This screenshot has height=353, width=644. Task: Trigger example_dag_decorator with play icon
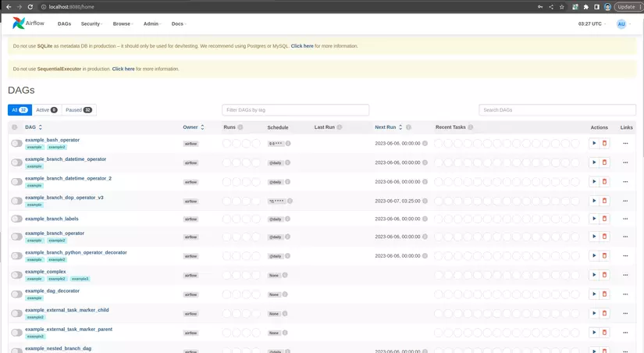coord(594,294)
